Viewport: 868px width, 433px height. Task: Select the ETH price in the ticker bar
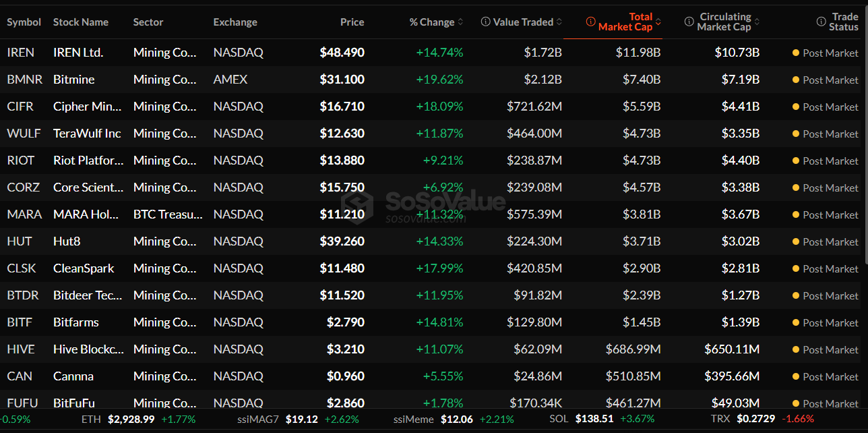coord(131,419)
